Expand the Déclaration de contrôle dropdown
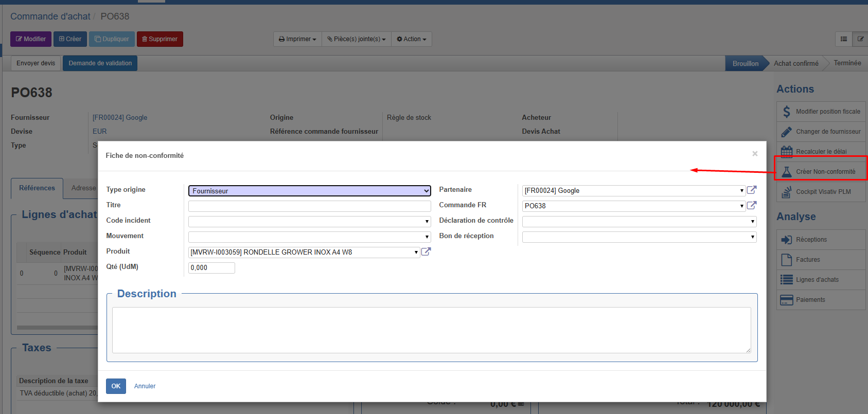Screen dimensions: 868x414 [x=639, y=222]
